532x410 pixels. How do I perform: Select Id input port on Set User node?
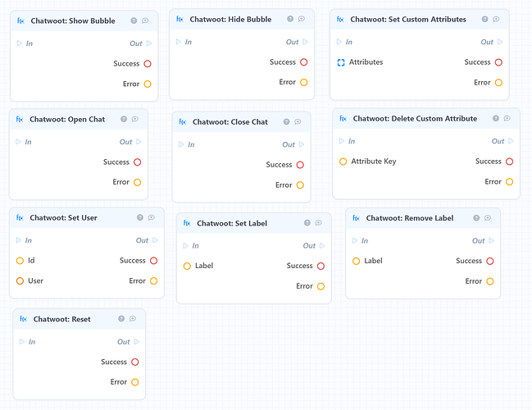20,260
